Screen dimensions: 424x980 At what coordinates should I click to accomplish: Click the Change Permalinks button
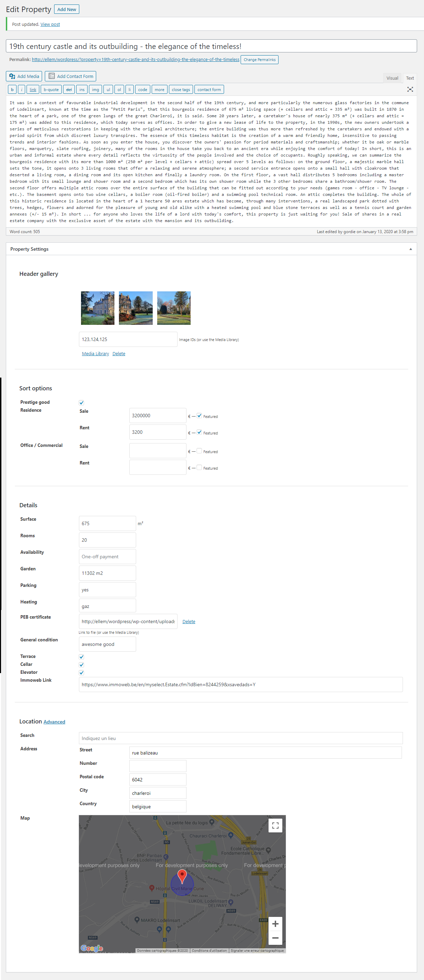(259, 60)
